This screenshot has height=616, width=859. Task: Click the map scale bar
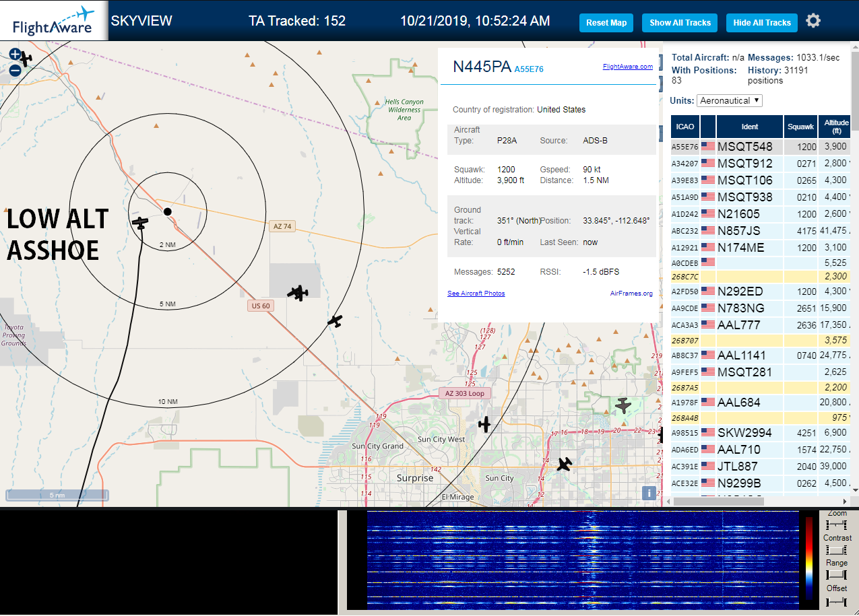coord(57,495)
